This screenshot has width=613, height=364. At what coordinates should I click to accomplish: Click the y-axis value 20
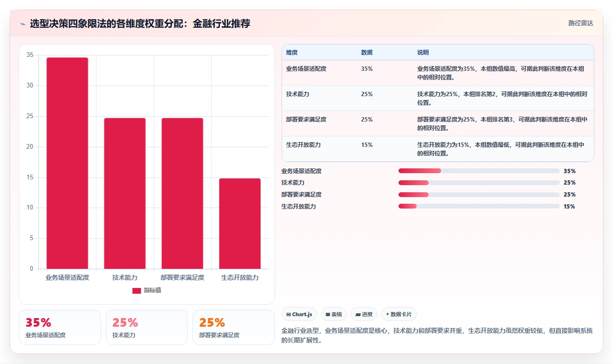tap(30, 147)
